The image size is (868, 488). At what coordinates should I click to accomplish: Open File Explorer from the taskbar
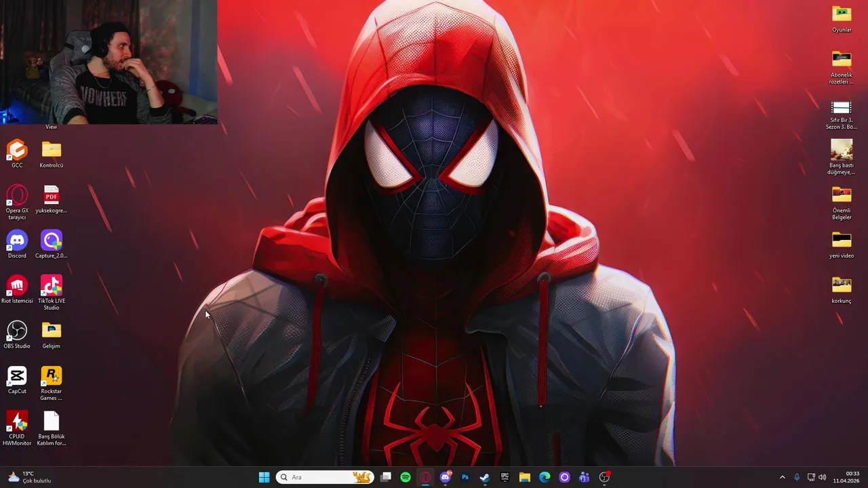click(525, 477)
